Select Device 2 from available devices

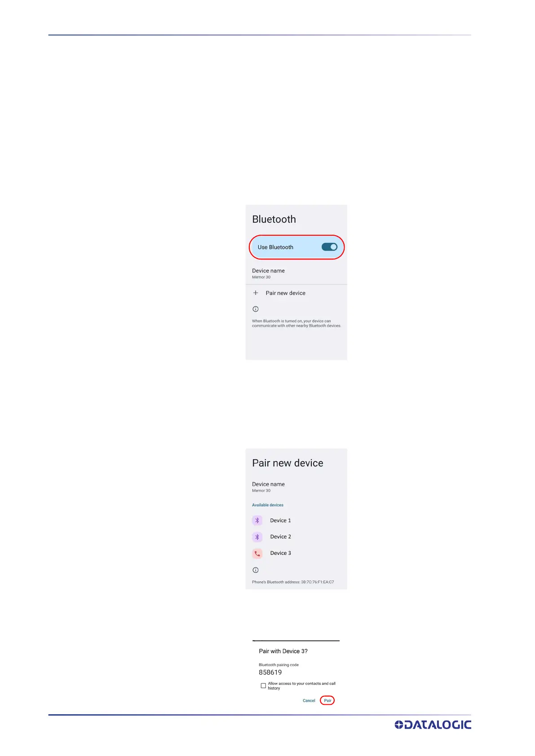[x=280, y=537]
